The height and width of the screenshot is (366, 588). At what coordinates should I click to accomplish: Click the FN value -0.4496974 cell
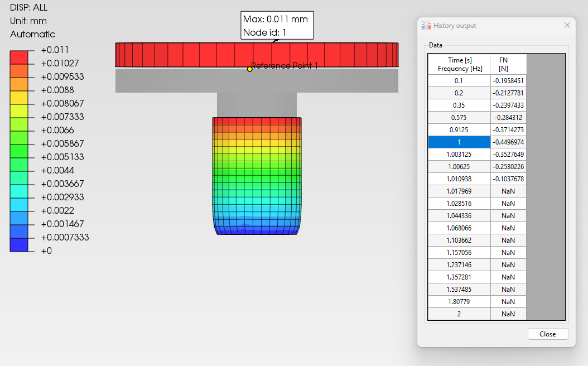click(x=508, y=142)
